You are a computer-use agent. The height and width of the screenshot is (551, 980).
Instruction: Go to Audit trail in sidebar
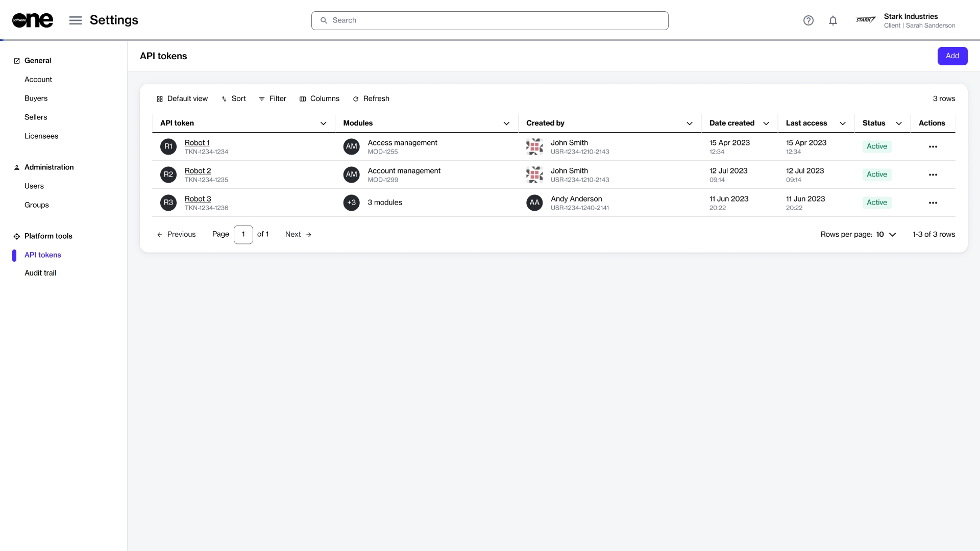pyautogui.click(x=40, y=273)
